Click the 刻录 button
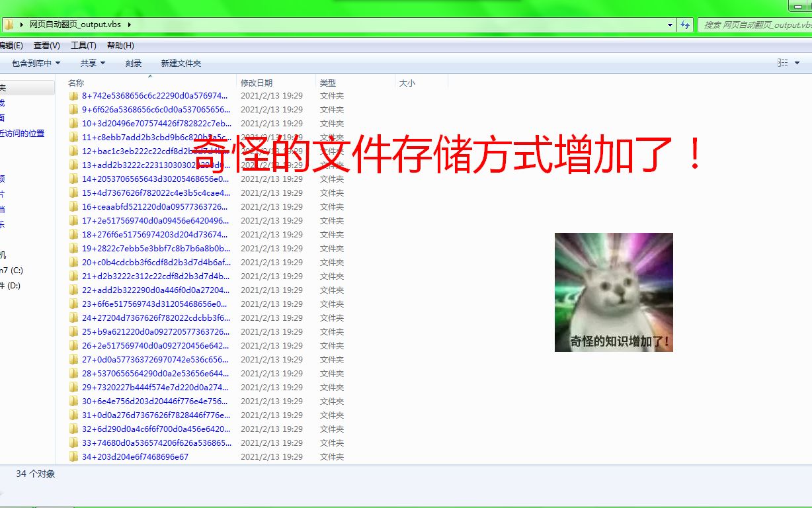The height and width of the screenshot is (508, 812). click(133, 63)
